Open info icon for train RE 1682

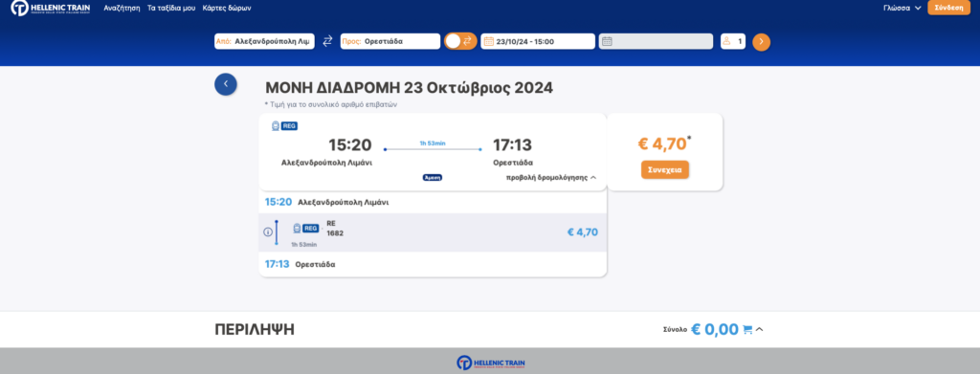coord(268,231)
